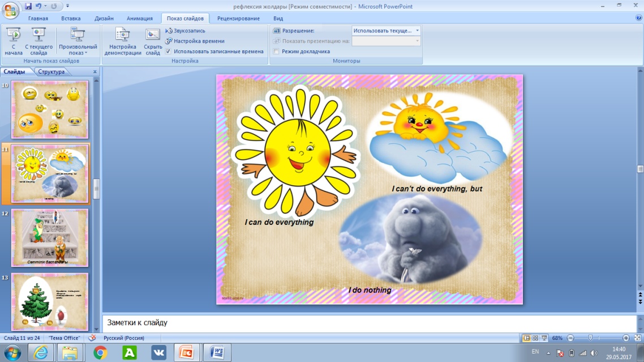Click the Hide Slide icon

point(152,35)
